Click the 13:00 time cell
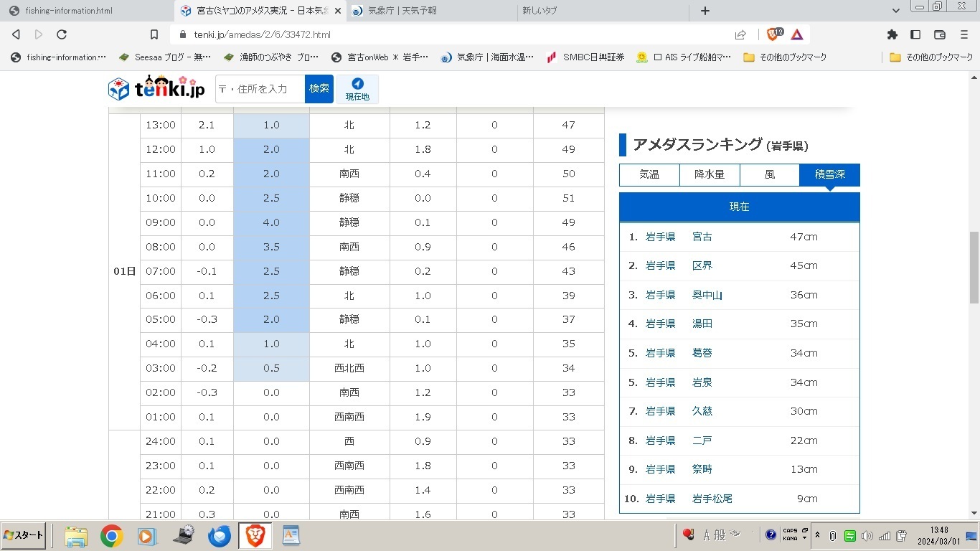 click(161, 125)
